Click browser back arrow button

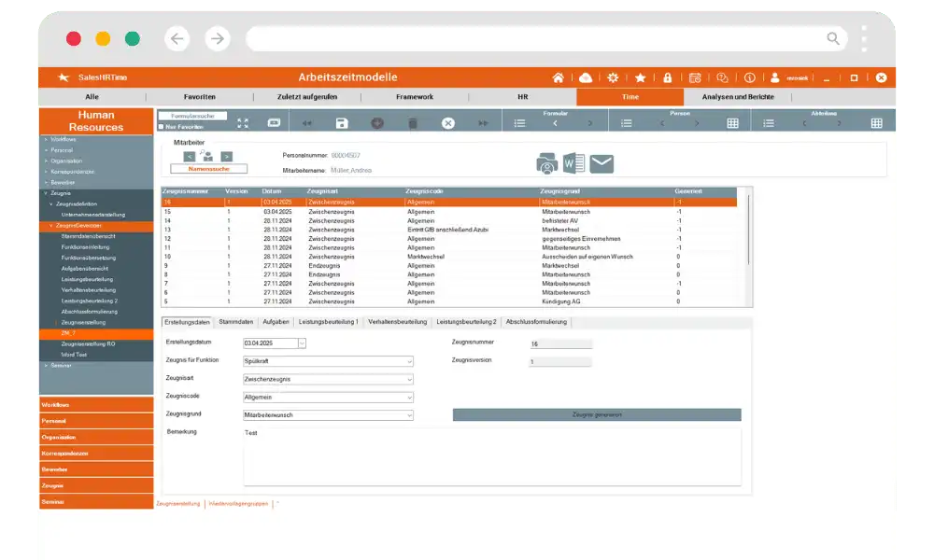tap(177, 38)
